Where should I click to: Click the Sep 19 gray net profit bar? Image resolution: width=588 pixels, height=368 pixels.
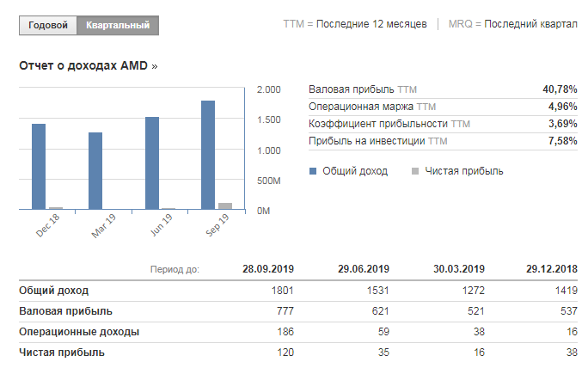pos(225,206)
